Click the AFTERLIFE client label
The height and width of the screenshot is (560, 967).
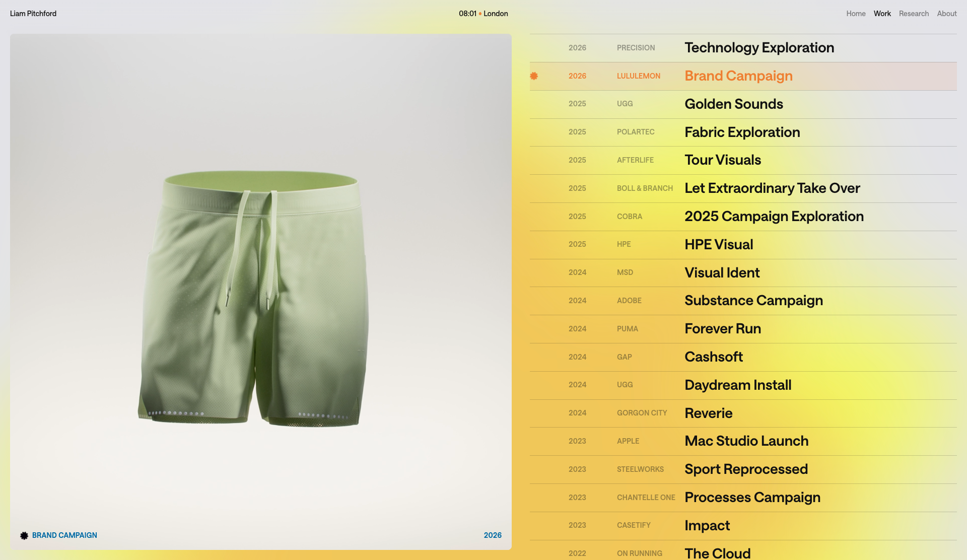pyautogui.click(x=635, y=160)
